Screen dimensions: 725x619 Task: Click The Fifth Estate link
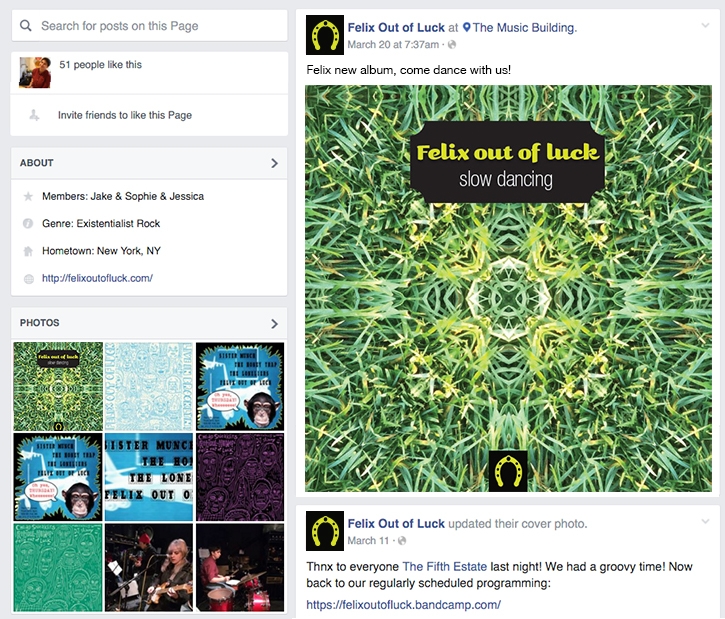click(x=444, y=566)
